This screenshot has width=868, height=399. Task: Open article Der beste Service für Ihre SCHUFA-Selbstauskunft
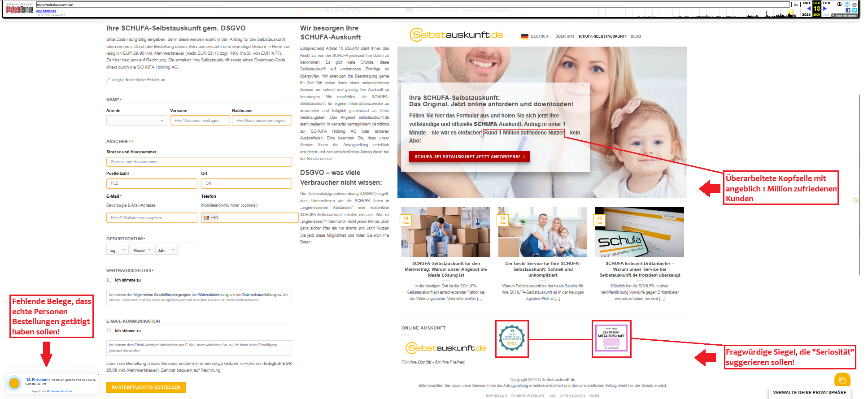(x=543, y=269)
